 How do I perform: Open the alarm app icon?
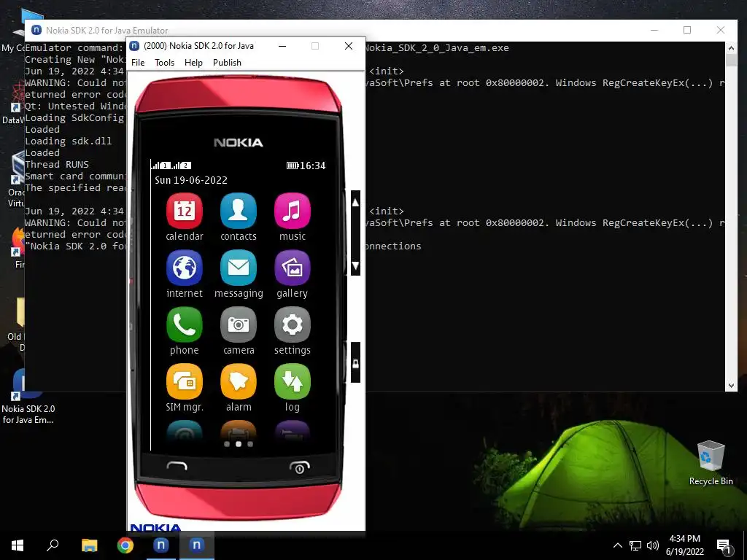point(239,381)
